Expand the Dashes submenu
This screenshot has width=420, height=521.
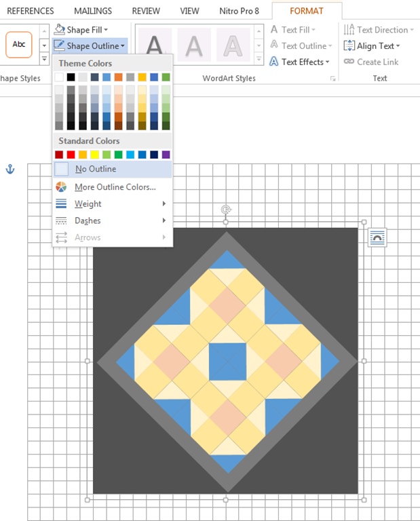113,220
